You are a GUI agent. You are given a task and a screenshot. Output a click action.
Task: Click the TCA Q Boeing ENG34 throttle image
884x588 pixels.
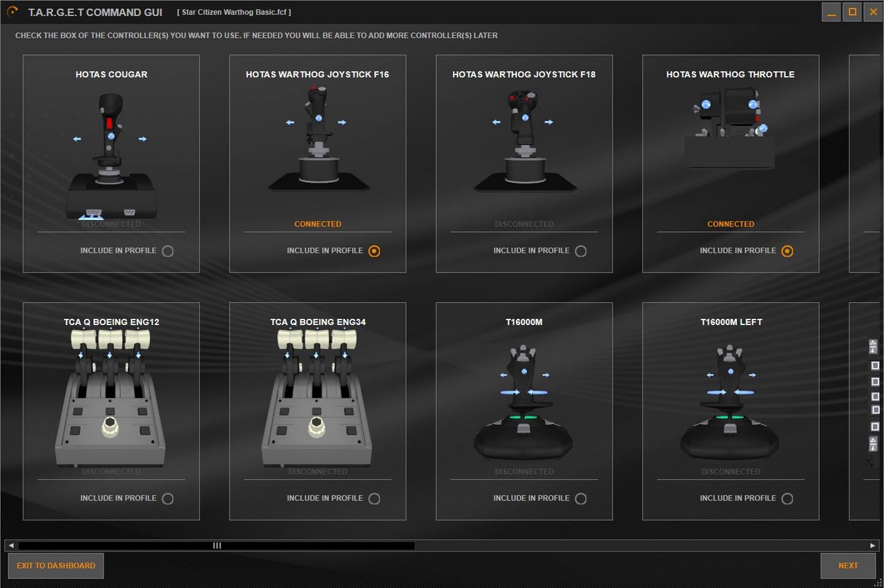[318, 398]
